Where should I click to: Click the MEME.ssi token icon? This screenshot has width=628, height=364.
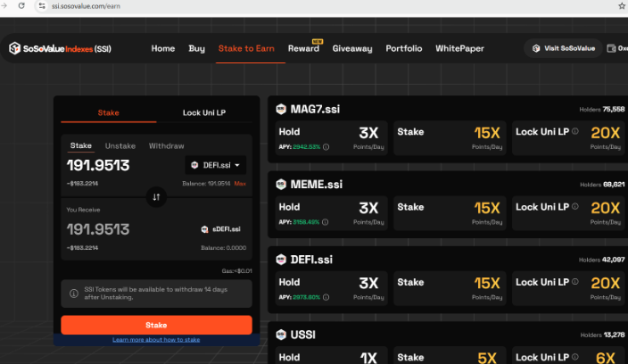point(281,184)
